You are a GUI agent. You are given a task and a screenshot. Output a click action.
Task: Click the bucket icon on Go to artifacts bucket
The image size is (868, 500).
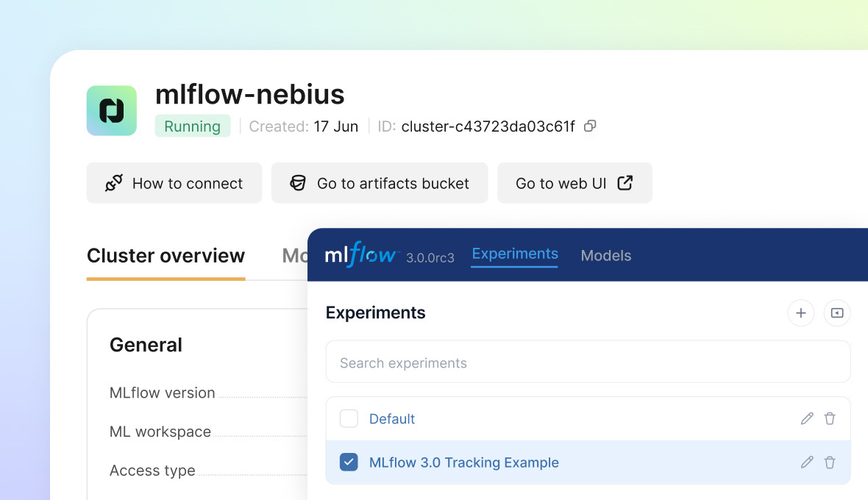[298, 183]
